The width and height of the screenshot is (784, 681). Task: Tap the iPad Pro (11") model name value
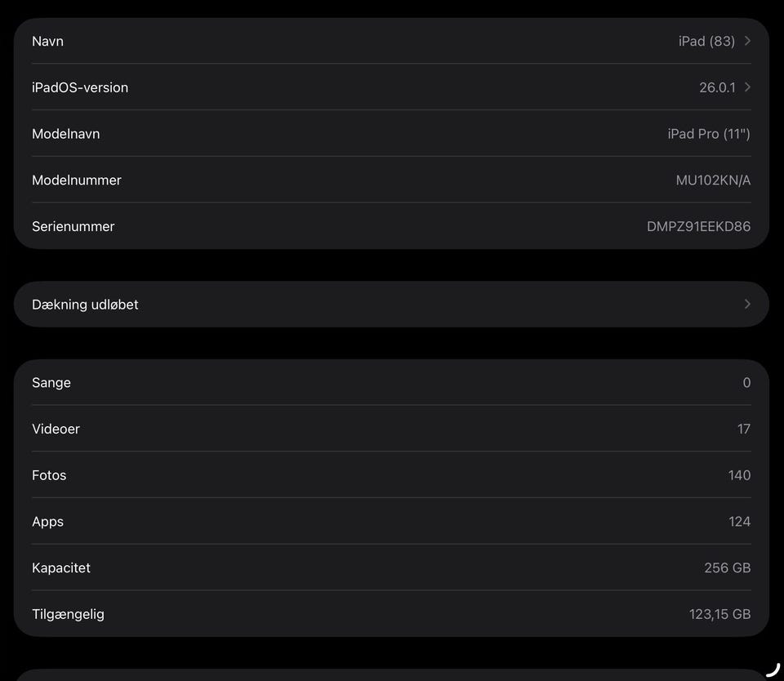pyautogui.click(x=708, y=134)
